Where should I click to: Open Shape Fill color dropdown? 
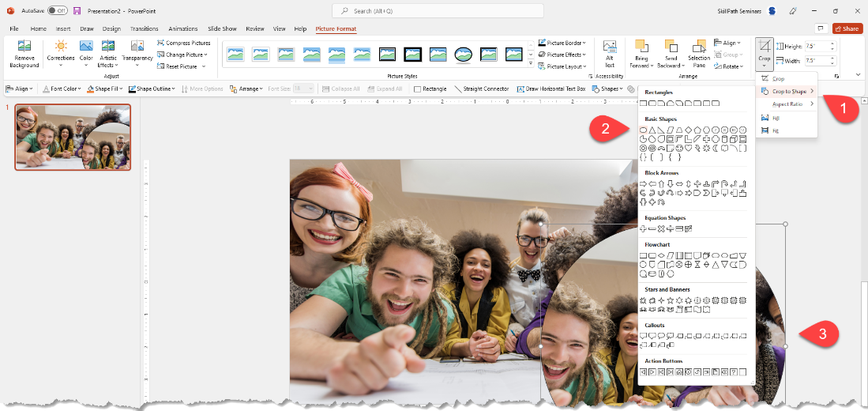coord(106,89)
